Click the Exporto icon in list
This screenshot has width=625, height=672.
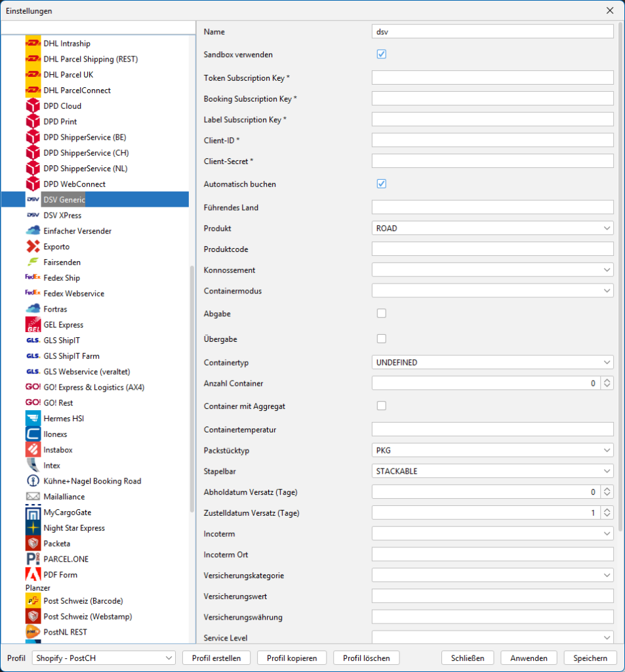pyautogui.click(x=33, y=247)
